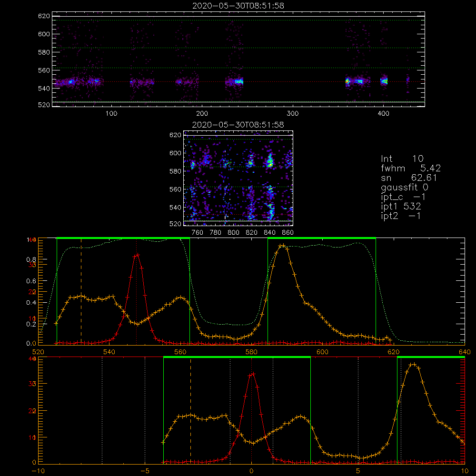Screen dimensions: 476x476
Task: Click x-axis label 860 on middle image
Action: [x=288, y=233]
